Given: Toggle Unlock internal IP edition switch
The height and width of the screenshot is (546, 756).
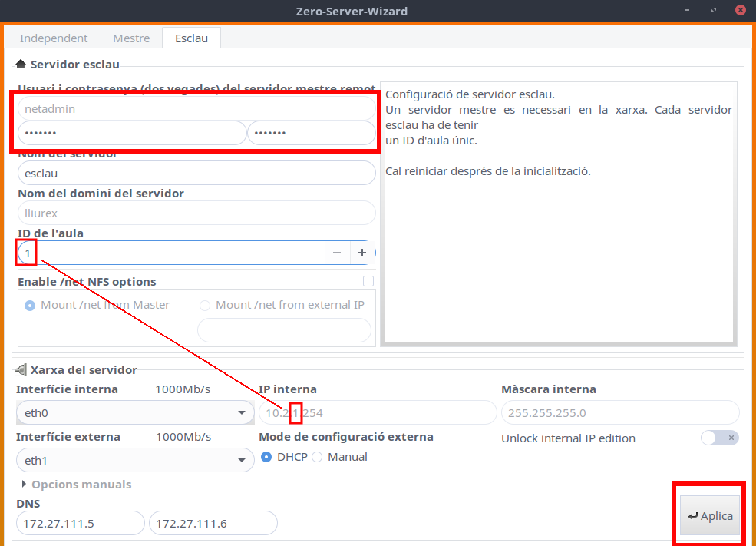Looking at the screenshot, I should [719, 438].
